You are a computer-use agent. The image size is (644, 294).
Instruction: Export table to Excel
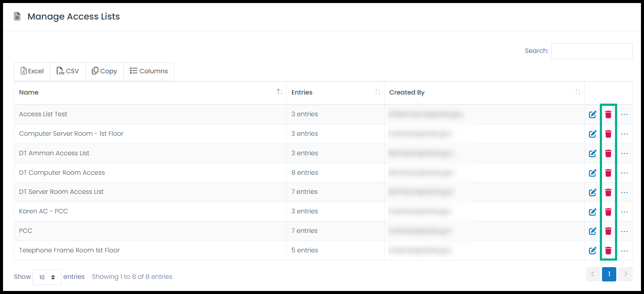click(32, 71)
